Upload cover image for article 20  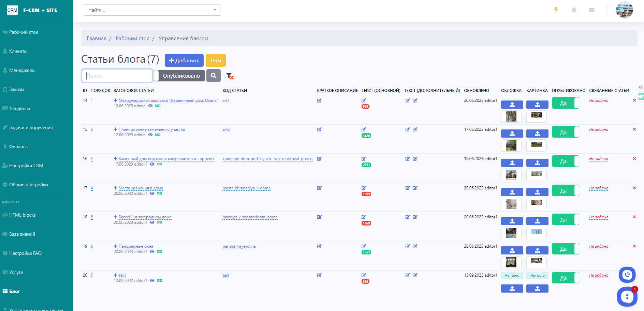pyautogui.click(x=512, y=289)
